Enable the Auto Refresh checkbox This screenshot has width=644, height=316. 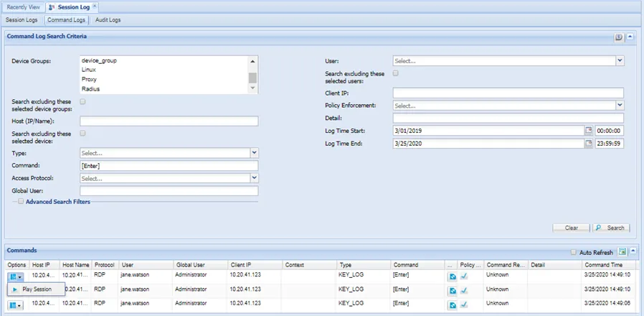tap(573, 252)
